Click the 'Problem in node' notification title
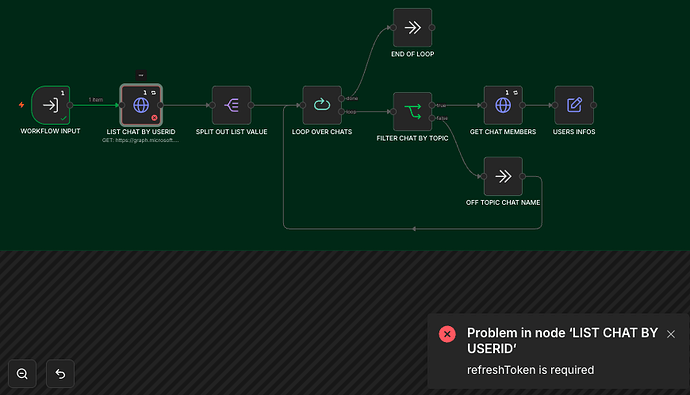This screenshot has width=690, height=395. click(562, 340)
